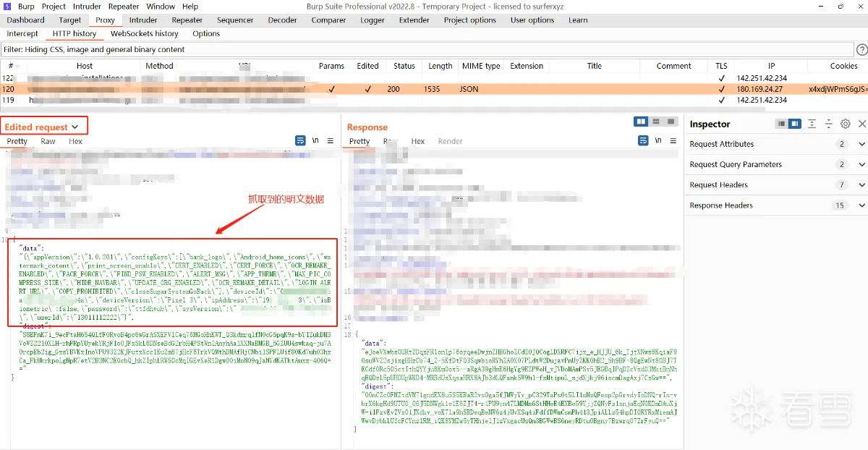Select the response Render view tab
Viewport: 868px width, 450px height.
point(450,141)
